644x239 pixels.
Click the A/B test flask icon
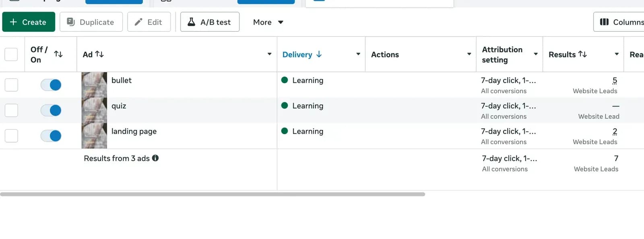(192, 22)
